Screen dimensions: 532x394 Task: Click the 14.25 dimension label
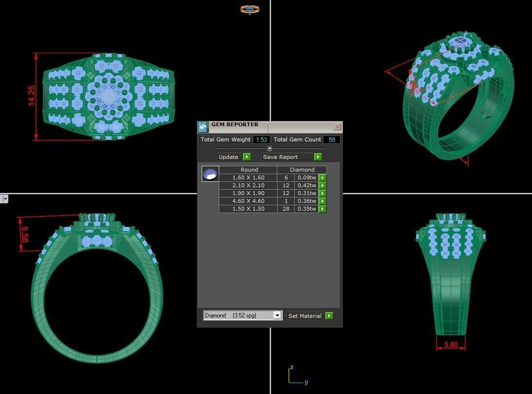(x=31, y=96)
